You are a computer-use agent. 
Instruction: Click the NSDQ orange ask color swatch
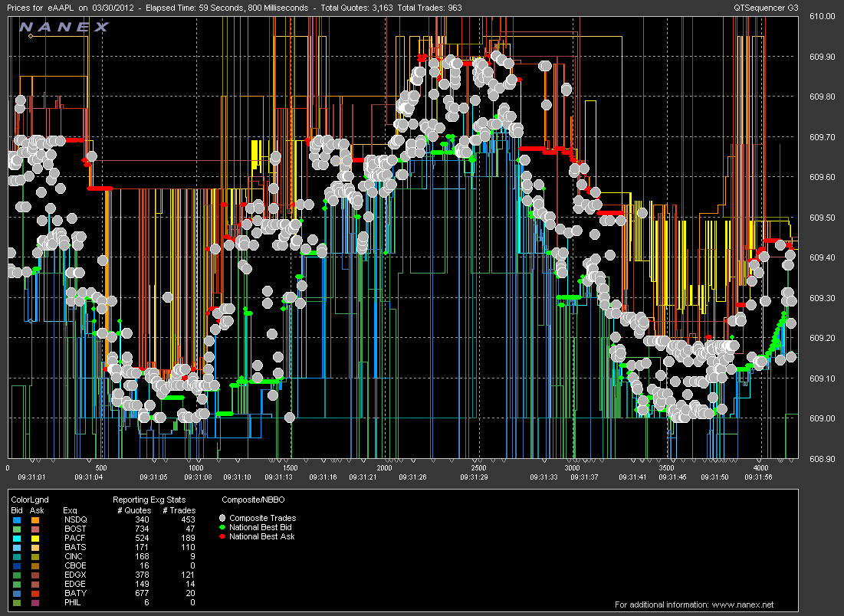tap(35, 519)
